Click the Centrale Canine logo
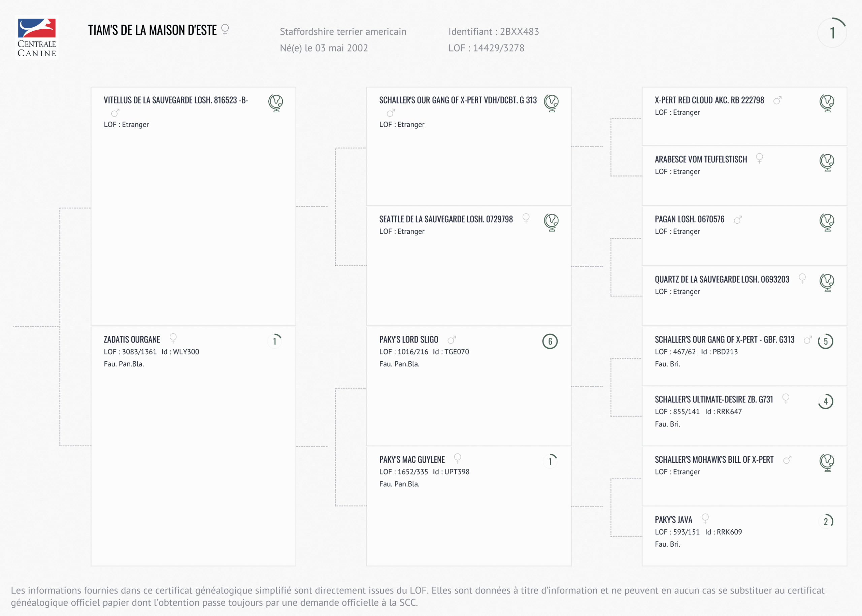This screenshot has height=616, width=862. click(x=37, y=37)
